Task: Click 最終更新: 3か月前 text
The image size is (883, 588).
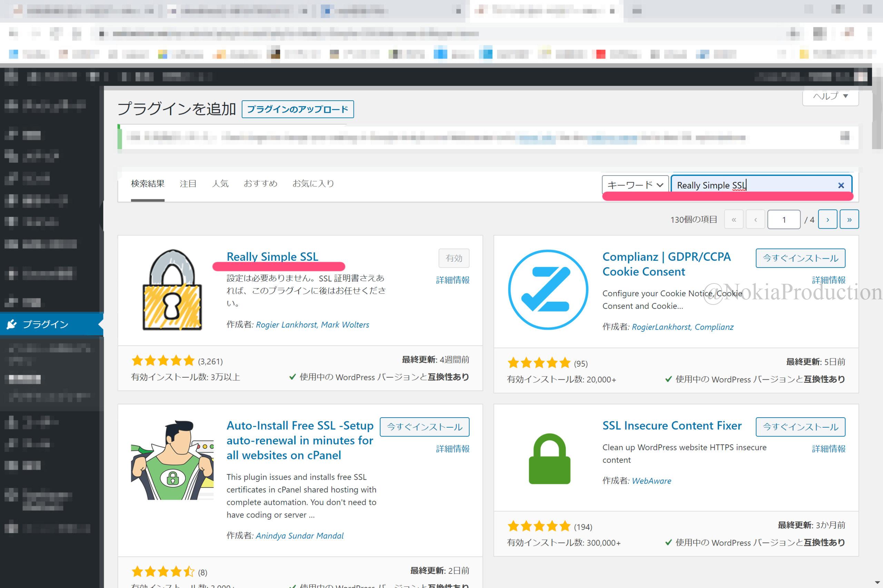Action: [811, 525]
